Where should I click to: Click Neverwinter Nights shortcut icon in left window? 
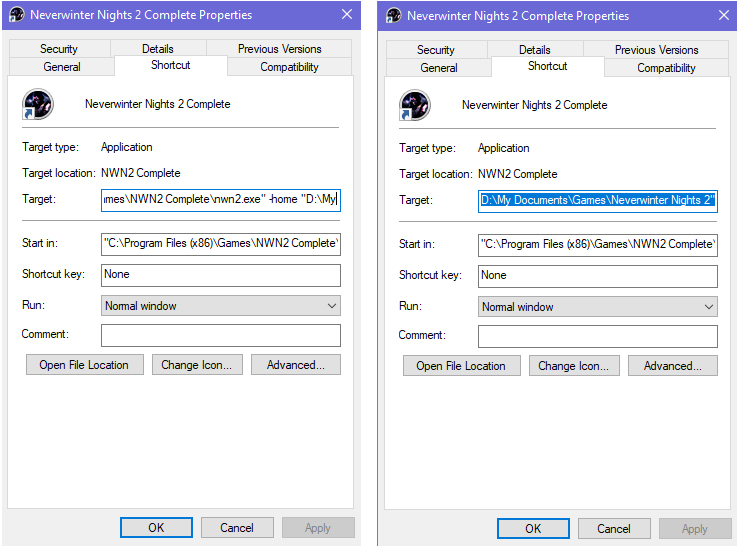click(38, 104)
